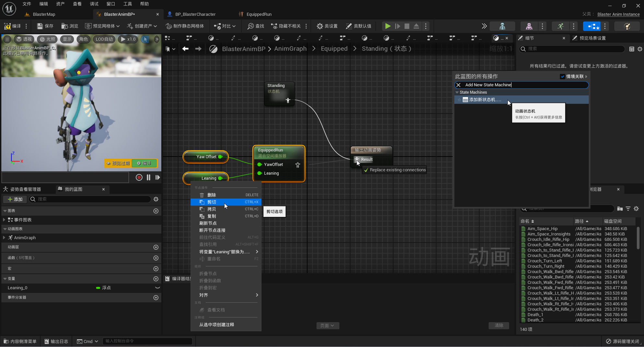Screen dimensions: 644x347
Task: Select 拷贝 copy in context menu
Action: [226, 209]
